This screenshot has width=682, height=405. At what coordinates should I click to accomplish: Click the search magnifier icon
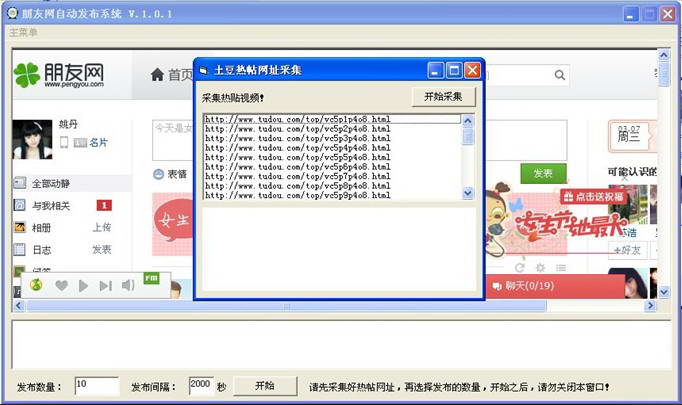pos(560,75)
